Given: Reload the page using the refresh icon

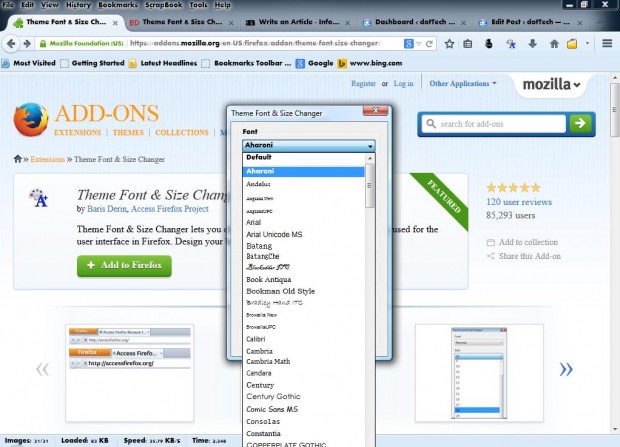Looking at the screenshot, I should click(x=429, y=44).
